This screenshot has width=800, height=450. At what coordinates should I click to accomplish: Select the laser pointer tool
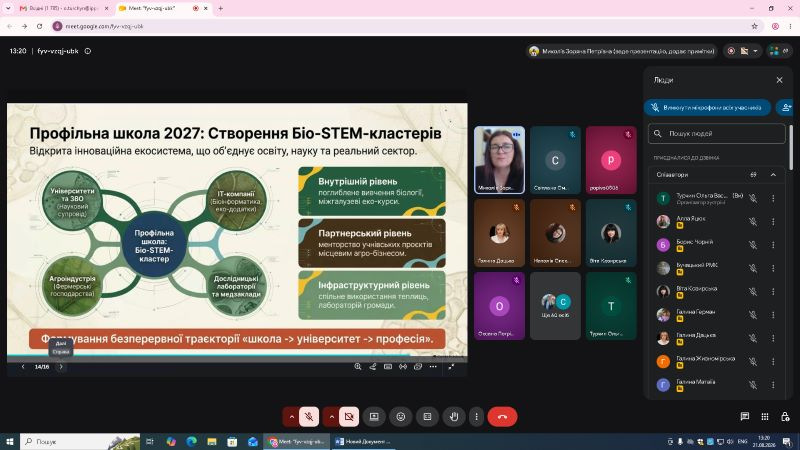(x=373, y=366)
